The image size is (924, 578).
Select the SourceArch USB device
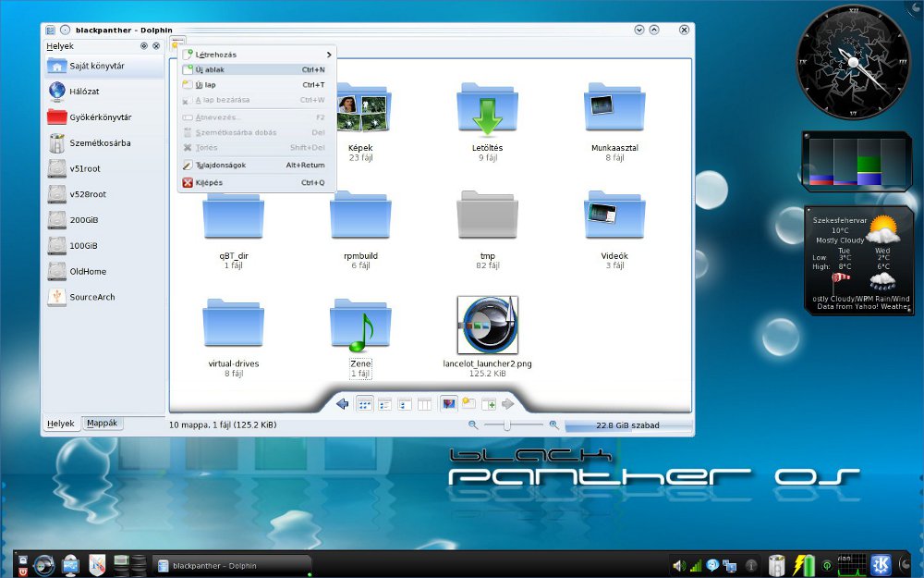pyautogui.click(x=103, y=297)
